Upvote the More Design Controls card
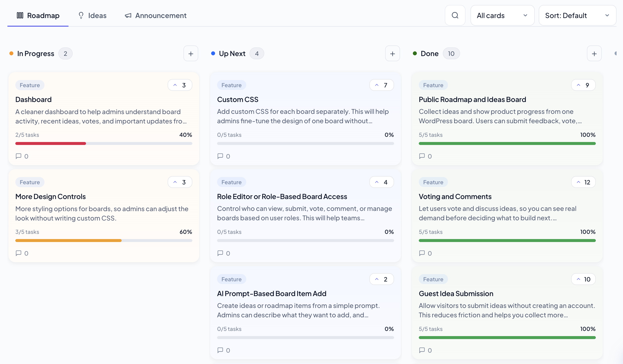Image resolution: width=623 pixels, height=364 pixels. (180, 182)
